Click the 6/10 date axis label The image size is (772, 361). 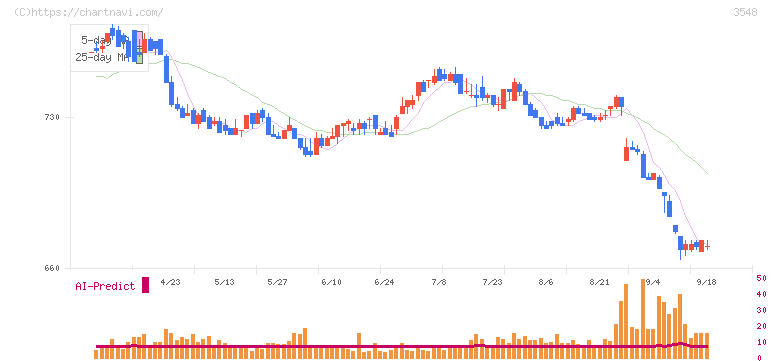click(331, 282)
